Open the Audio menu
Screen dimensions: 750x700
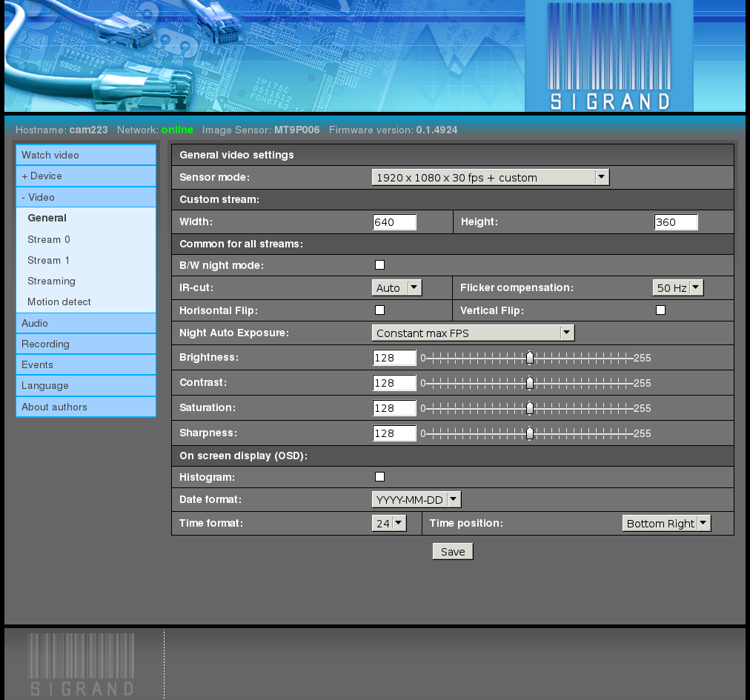point(86,323)
